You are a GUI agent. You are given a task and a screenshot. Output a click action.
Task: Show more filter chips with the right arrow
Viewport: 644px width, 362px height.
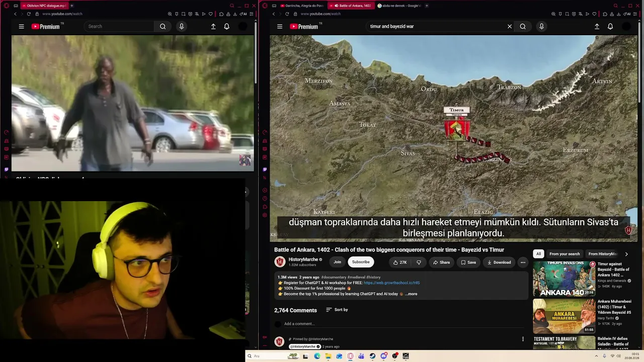[626, 254]
